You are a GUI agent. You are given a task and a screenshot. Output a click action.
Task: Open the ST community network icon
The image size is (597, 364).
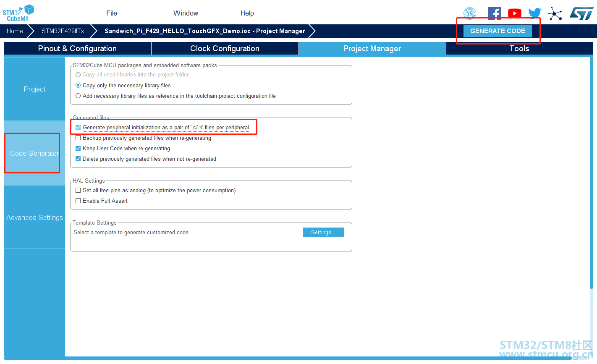555,13
